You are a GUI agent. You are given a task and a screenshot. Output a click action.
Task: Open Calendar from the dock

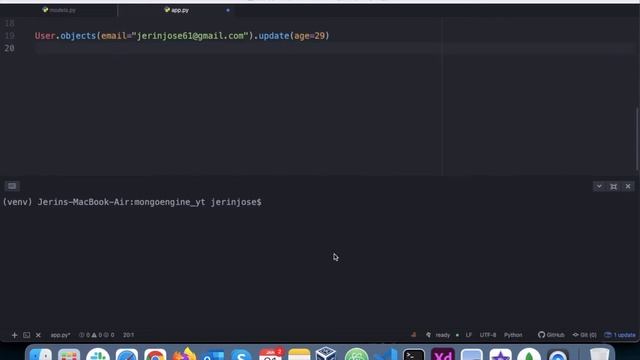click(x=271, y=355)
